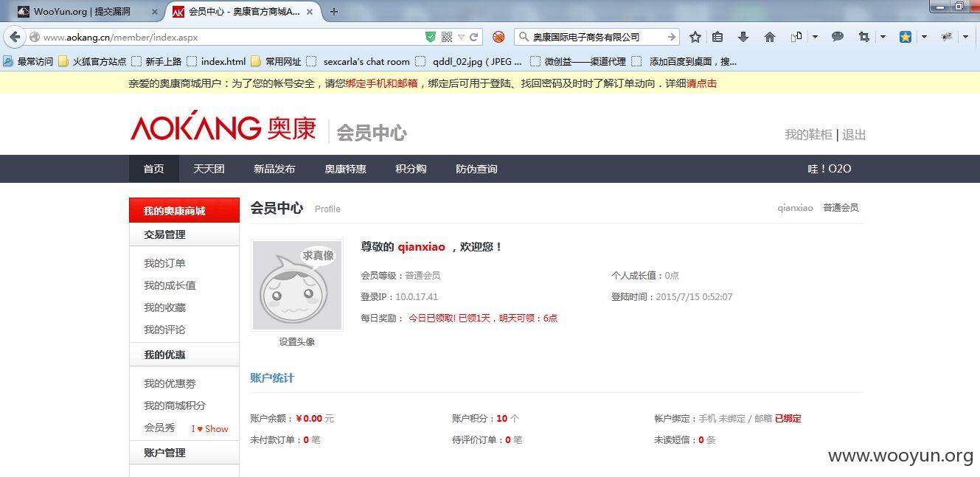Click the green shield security icon in address bar
The image size is (980, 477).
431,37
